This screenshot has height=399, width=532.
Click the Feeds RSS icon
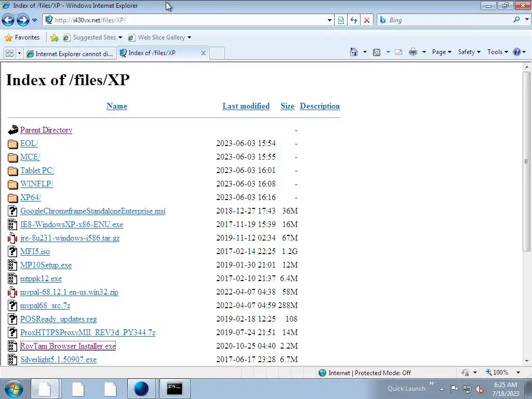click(376, 52)
